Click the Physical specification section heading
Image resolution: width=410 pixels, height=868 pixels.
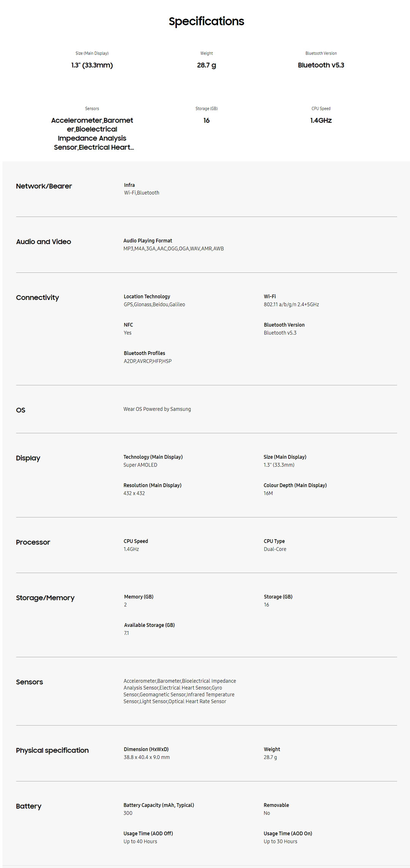52,750
